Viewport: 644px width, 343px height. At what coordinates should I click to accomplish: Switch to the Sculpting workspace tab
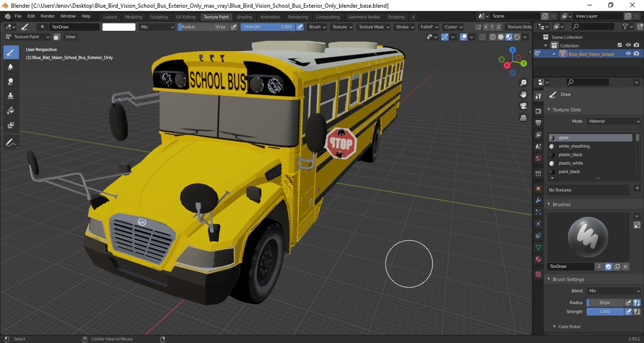[x=159, y=17]
